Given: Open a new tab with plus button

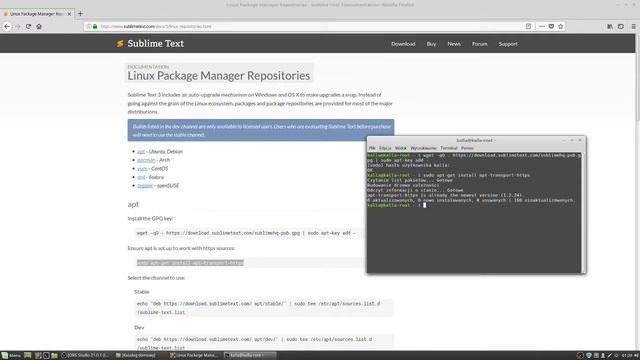Looking at the screenshot, I should coord(80,13).
